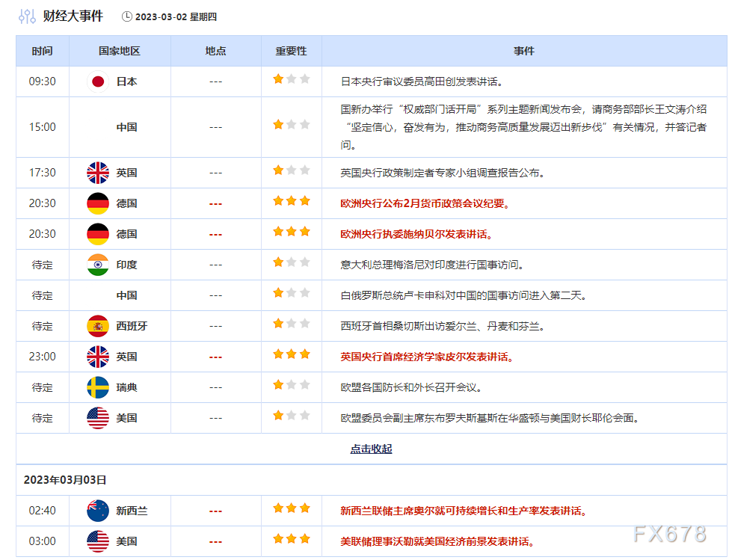Click the Spain flag icon
Screen dimensions: 729x560
pos(98,326)
